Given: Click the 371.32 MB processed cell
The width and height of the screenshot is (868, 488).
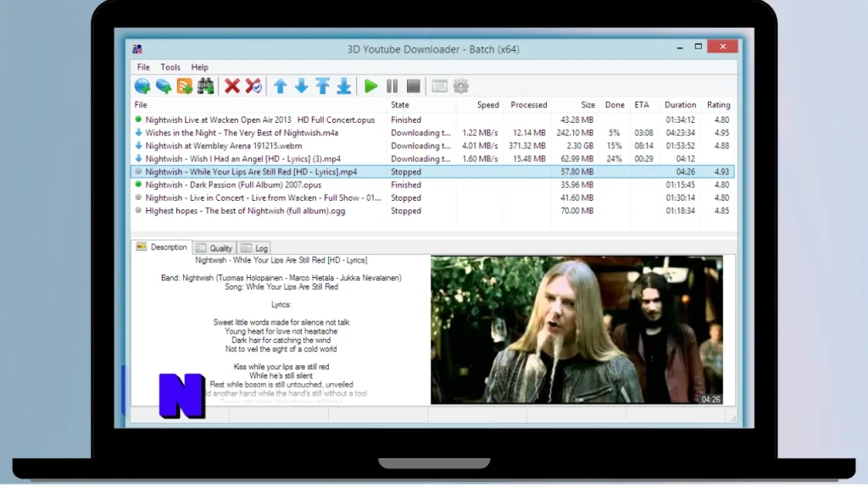Looking at the screenshot, I should pyautogui.click(x=527, y=146).
